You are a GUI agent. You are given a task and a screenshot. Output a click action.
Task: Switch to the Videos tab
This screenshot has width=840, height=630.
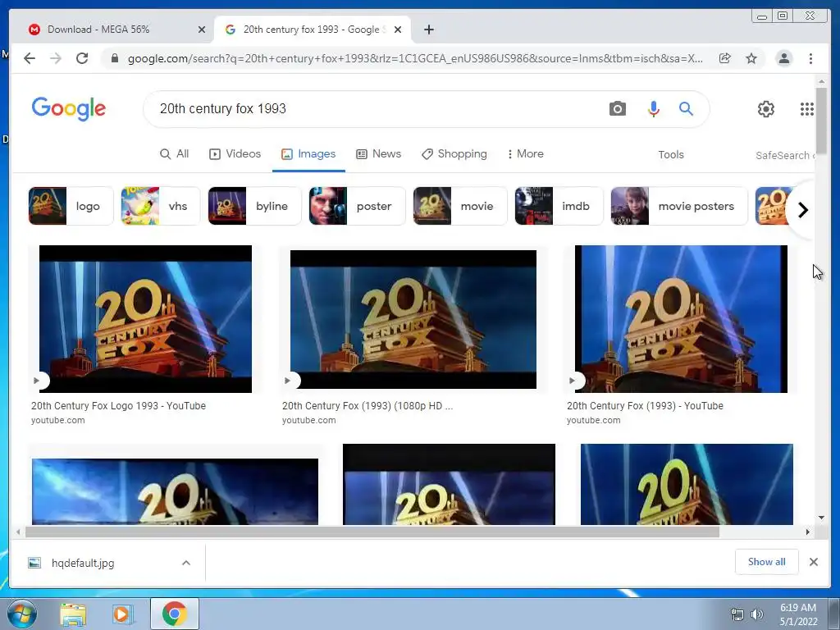point(235,153)
